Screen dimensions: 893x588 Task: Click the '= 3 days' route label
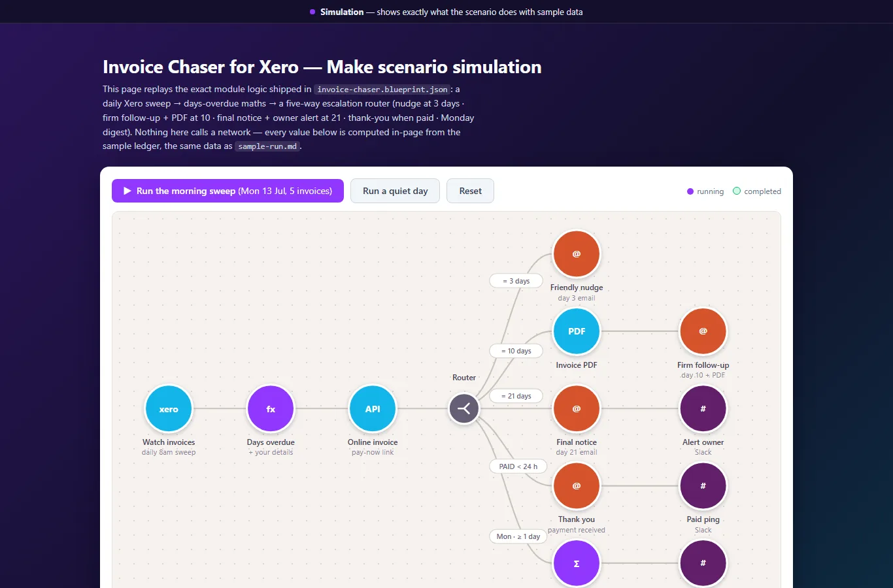(516, 281)
